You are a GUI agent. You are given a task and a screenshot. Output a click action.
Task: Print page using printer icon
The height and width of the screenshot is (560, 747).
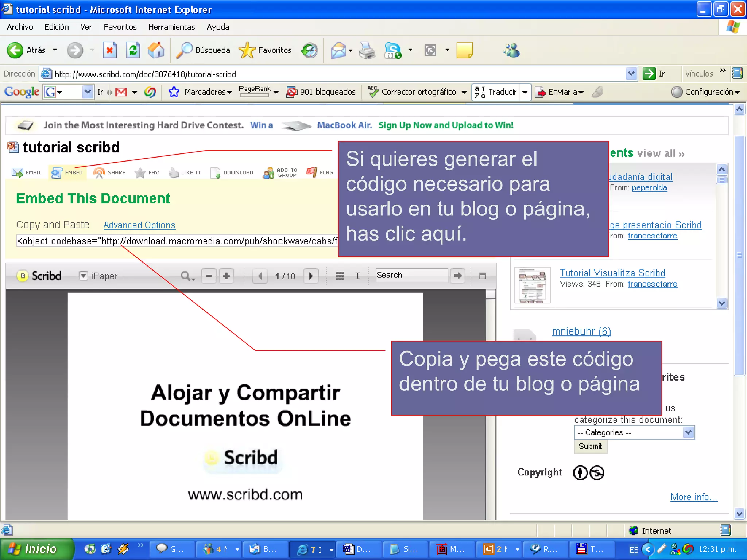pos(367,50)
